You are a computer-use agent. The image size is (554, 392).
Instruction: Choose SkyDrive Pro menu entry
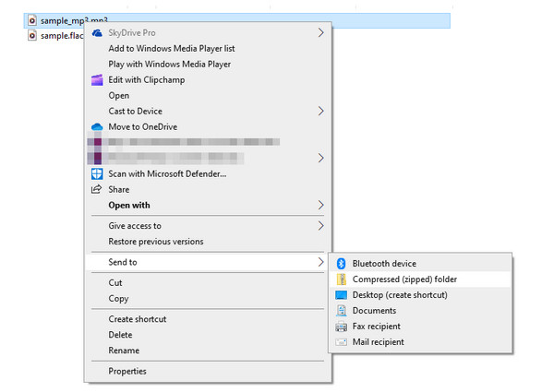(208, 33)
